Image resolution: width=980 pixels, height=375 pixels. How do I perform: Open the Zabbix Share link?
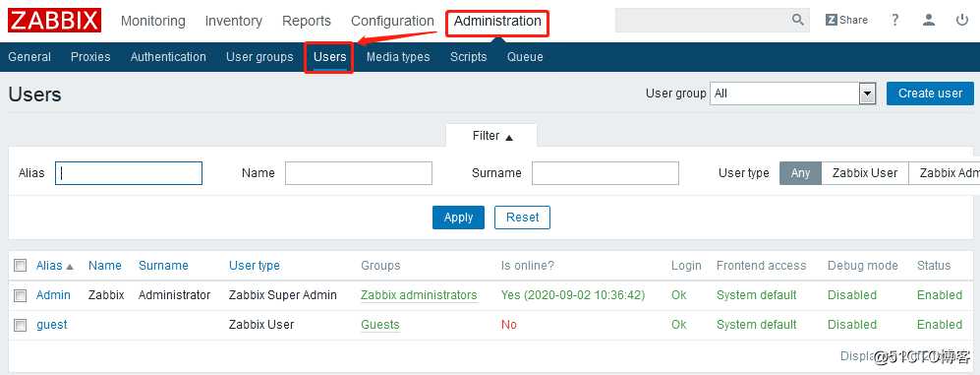[847, 20]
